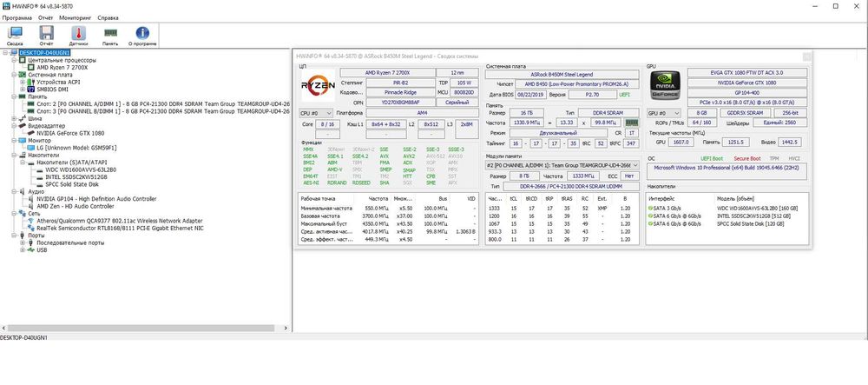
Task: Click the EVGA GTX 1080 FTW DT ACX 3.0 button
Action: point(747,73)
